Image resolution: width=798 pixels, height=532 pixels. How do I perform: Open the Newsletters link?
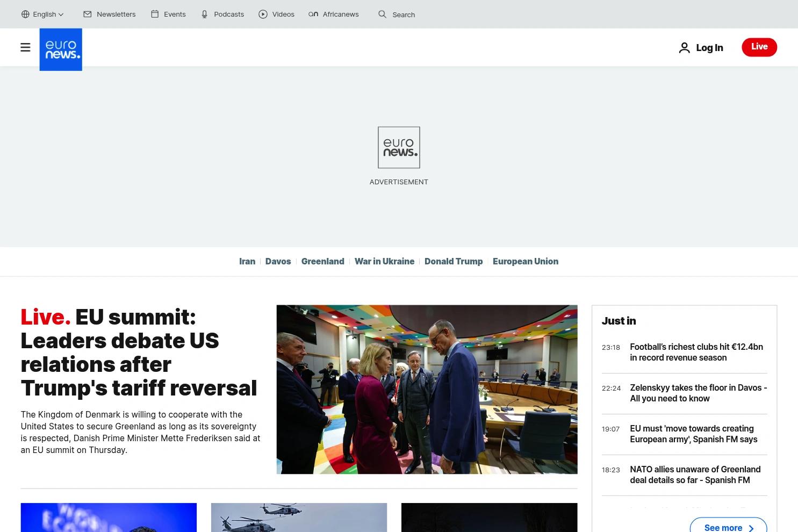(116, 14)
